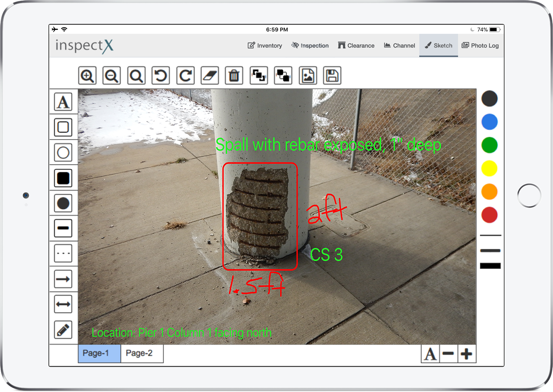Click the ungroup objects icon
Image resolution: width=553 pixels, height=392 pixels.
(283, 76)
